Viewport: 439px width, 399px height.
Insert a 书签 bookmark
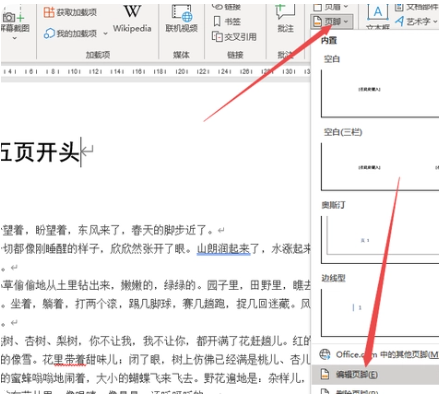226,21
